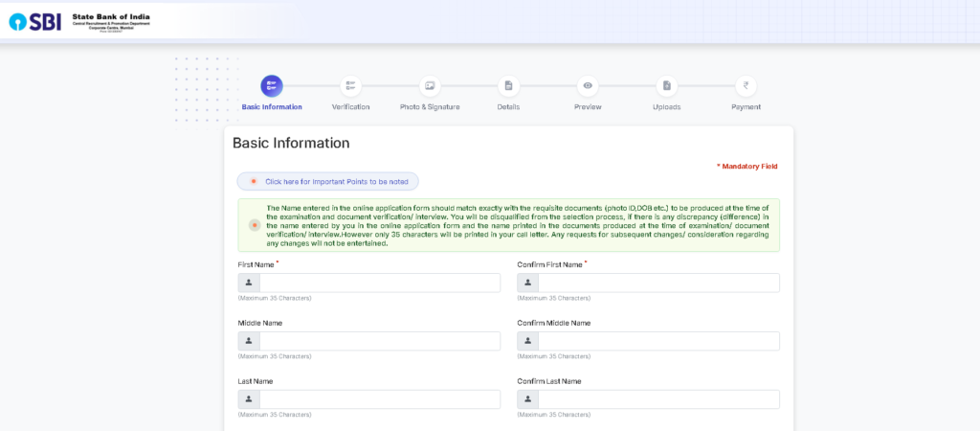Click the First Name field label
This screenshot has width=980, height=431.
[x=256, y=264]
